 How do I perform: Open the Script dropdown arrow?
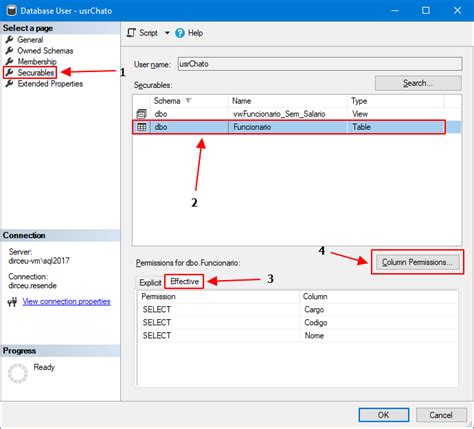tap(167, 33)
